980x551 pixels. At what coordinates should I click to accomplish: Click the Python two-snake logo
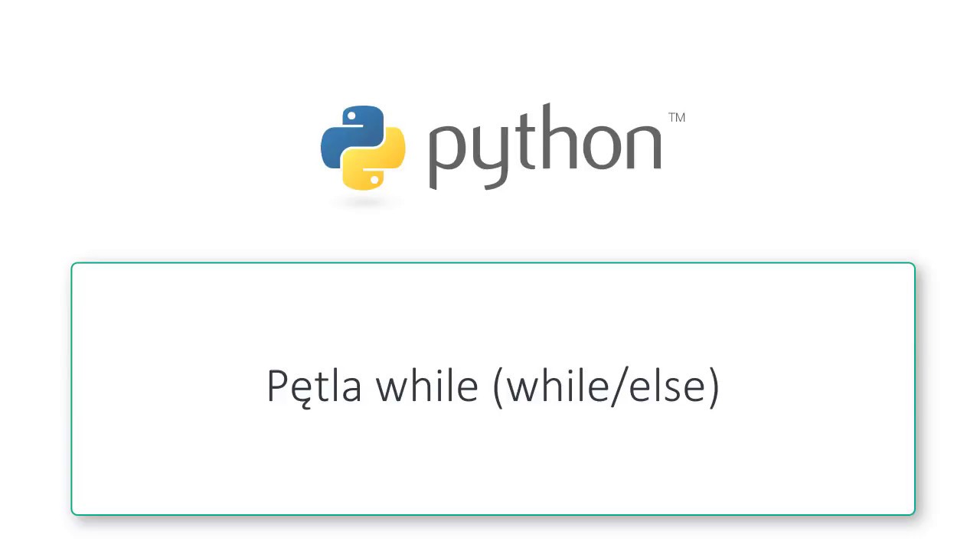(x=362, y=148)
